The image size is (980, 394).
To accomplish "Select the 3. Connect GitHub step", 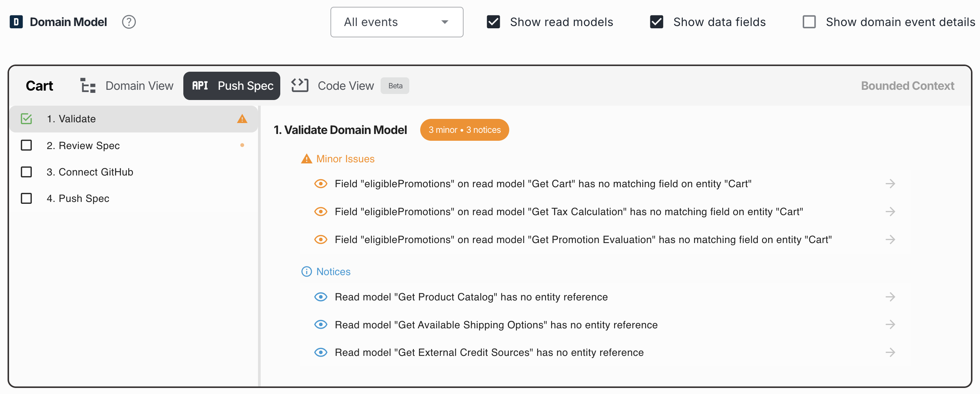I will 90,172.
